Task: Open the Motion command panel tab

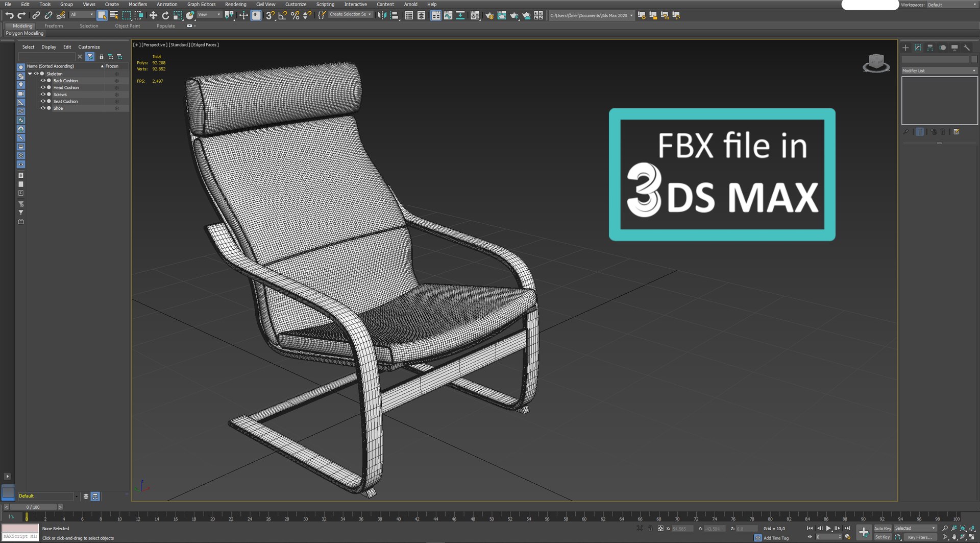Action: click(942, 48)
